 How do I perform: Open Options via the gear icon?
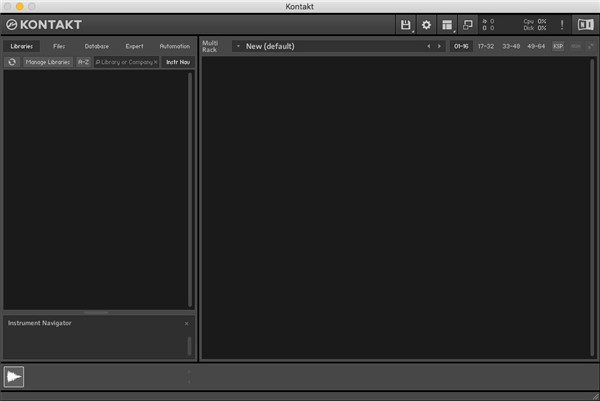426,25
